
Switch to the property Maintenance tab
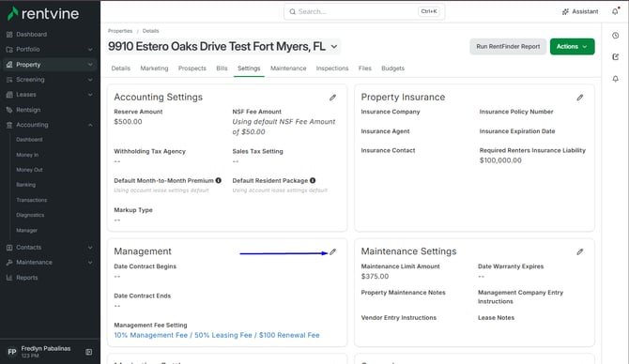pos(288,68)
